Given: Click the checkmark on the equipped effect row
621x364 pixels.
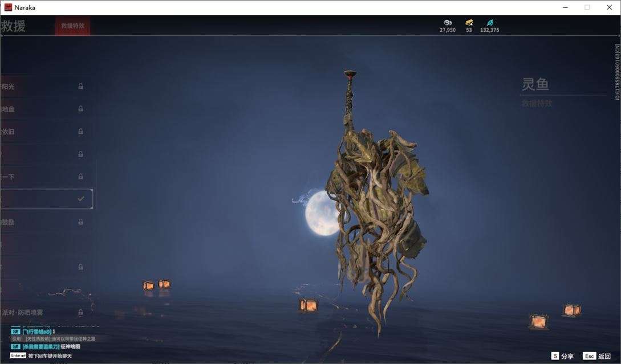Looking at the screenshot, I should tap(81, 199).
